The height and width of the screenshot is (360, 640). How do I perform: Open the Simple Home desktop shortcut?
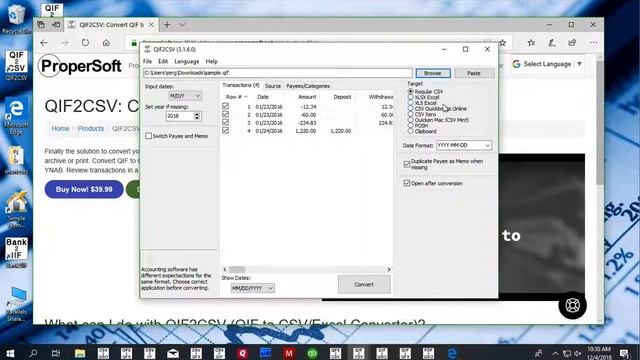16,210
